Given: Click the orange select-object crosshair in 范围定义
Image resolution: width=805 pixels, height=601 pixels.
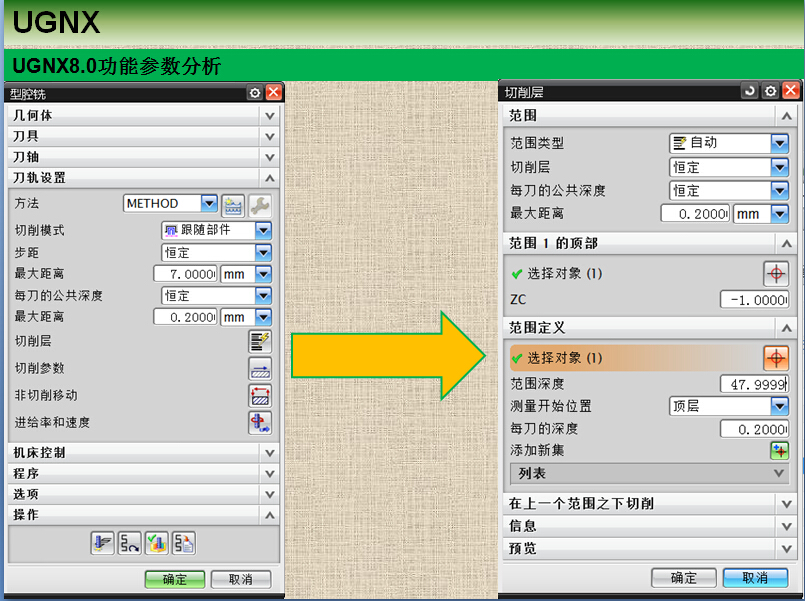Looking at the screenshot, I should tap(776, 358).
